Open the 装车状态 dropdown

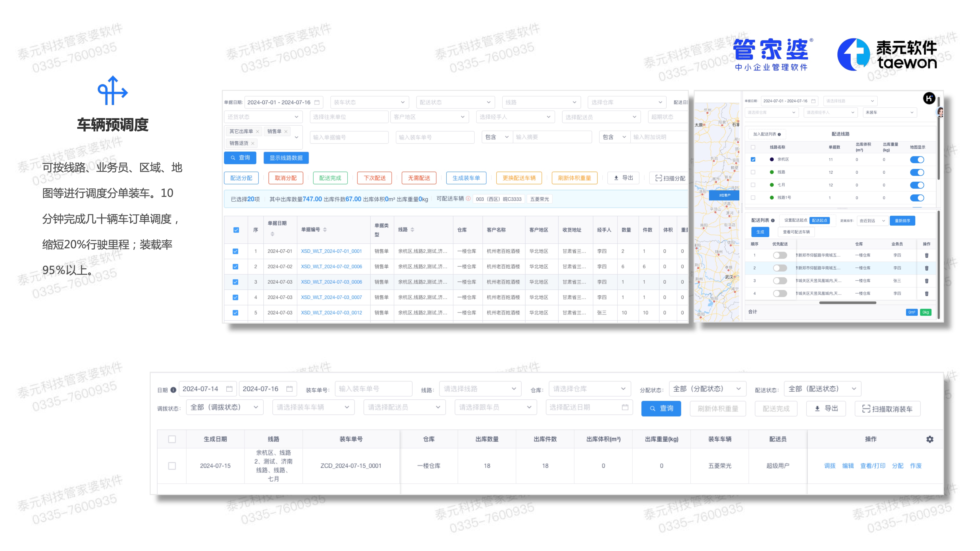[x=369, y=102]
